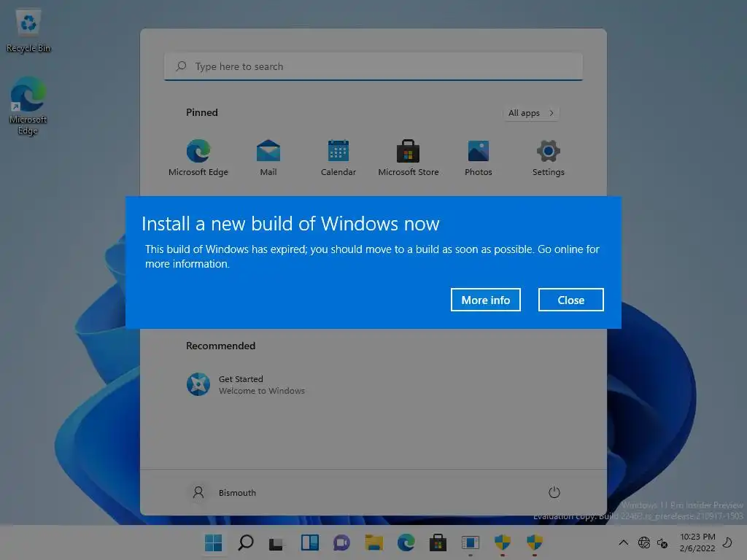Open taskbar Search magnifier

click(246, 542)
